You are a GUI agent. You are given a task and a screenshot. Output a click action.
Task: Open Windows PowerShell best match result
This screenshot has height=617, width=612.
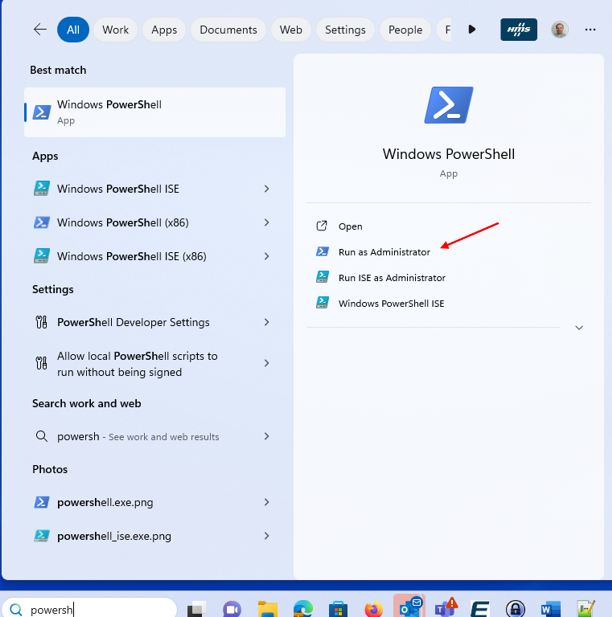coord(155,112)
